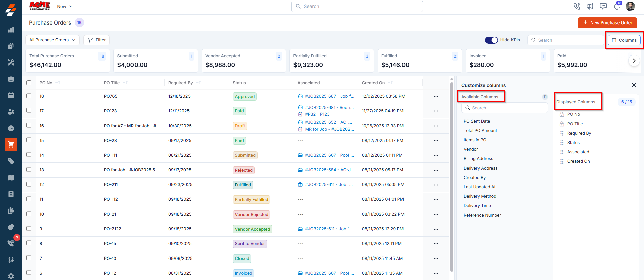
Task: Open row actions menu for PO765
Action: [x=436, y=97]
